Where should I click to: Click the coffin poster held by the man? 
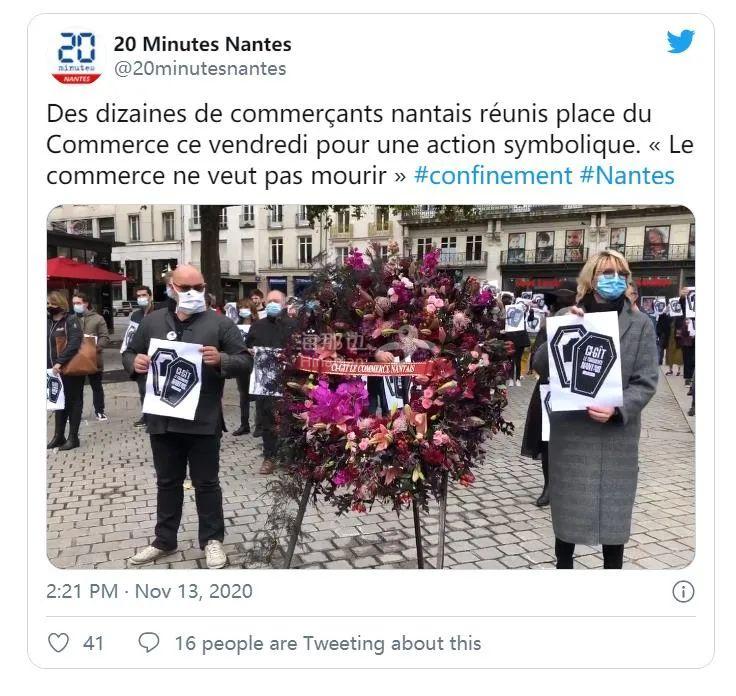(173, 379)
